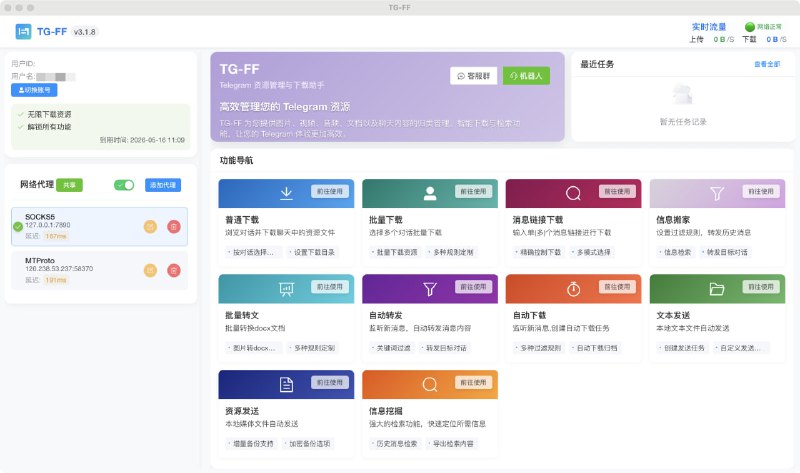Open the 机器人 bot button

click(x=526, y=76)
